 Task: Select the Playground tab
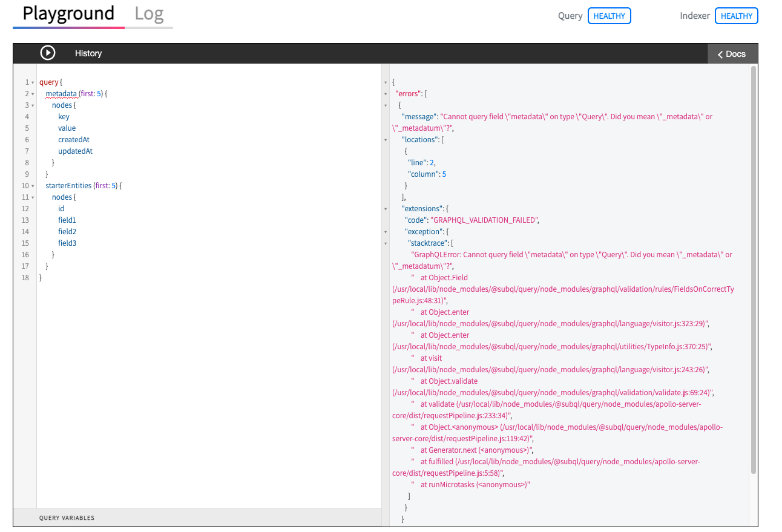coord(68,14)
